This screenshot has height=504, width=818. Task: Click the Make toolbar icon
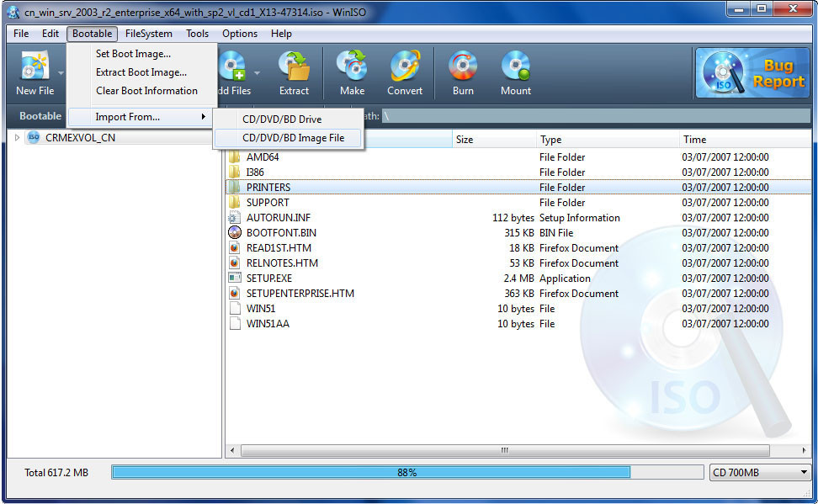(x=352, y=73)
